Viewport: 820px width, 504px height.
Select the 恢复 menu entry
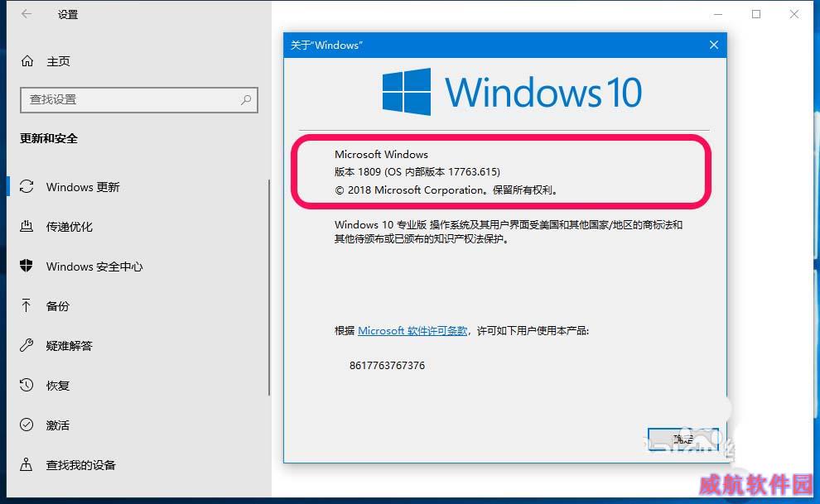(138, 385)
